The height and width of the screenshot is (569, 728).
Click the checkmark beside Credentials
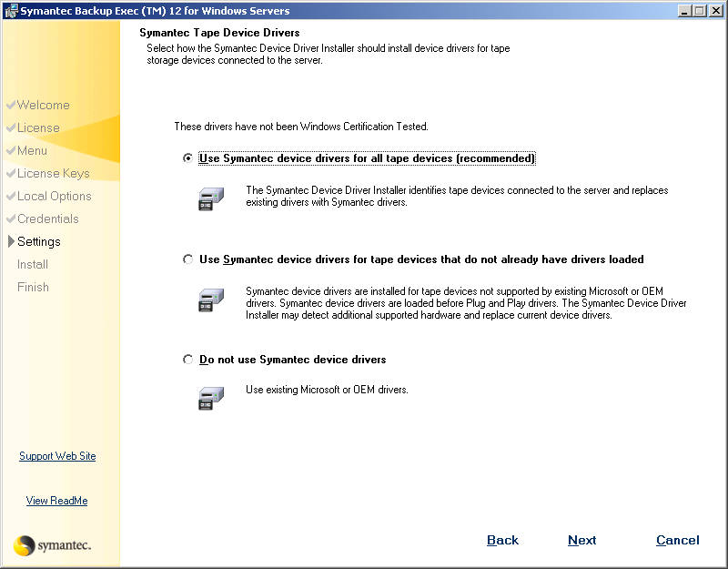coord(11,218)
